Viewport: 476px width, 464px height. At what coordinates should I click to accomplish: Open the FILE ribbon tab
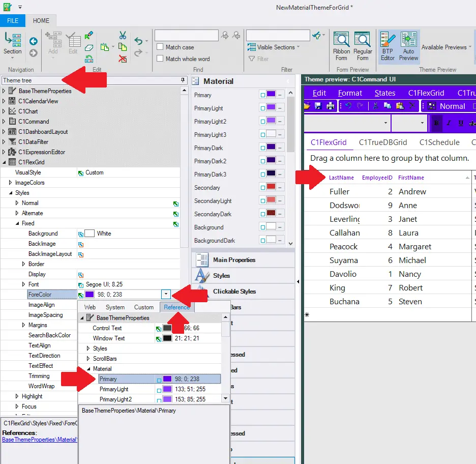[x=13, y=21]
